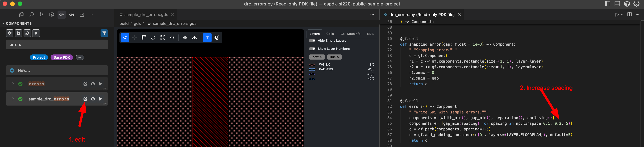Edit the sample_drc_errors component
Screen dimensions: 644x147
(x=85, y=99)
